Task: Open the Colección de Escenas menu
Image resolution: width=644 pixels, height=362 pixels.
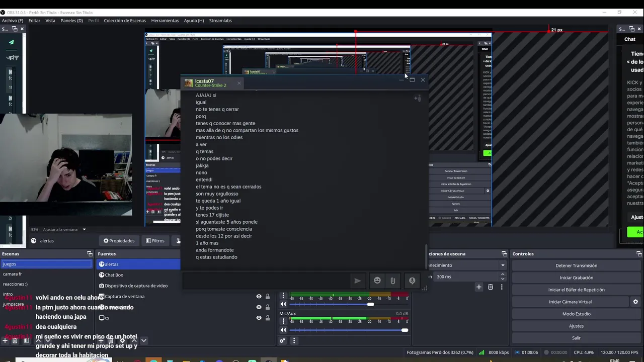Action: (125, 21)
